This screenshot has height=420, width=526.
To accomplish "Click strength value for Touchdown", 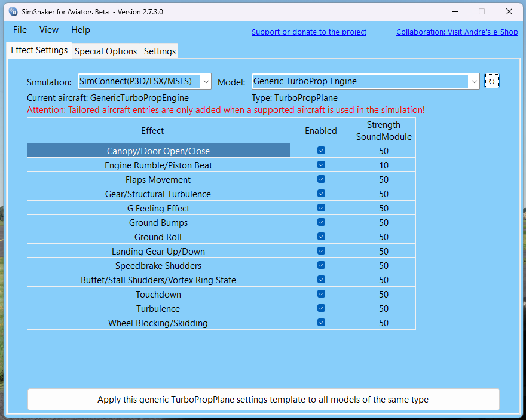I will click(x=384, y=295).
